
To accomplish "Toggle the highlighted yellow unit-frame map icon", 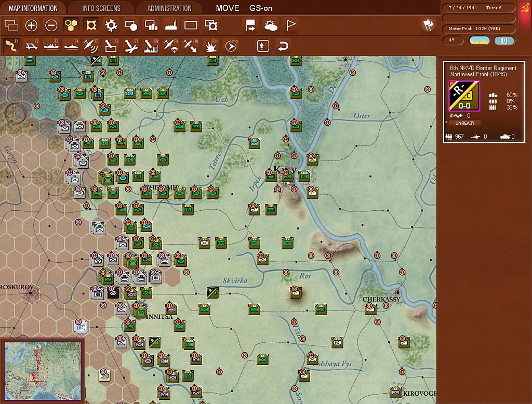I will click(x=91, y=25).
